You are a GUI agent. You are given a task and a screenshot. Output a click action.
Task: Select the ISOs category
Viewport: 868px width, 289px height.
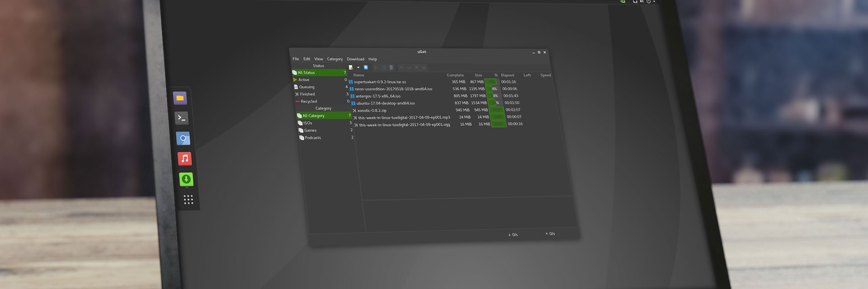click(x=325, y=123)
